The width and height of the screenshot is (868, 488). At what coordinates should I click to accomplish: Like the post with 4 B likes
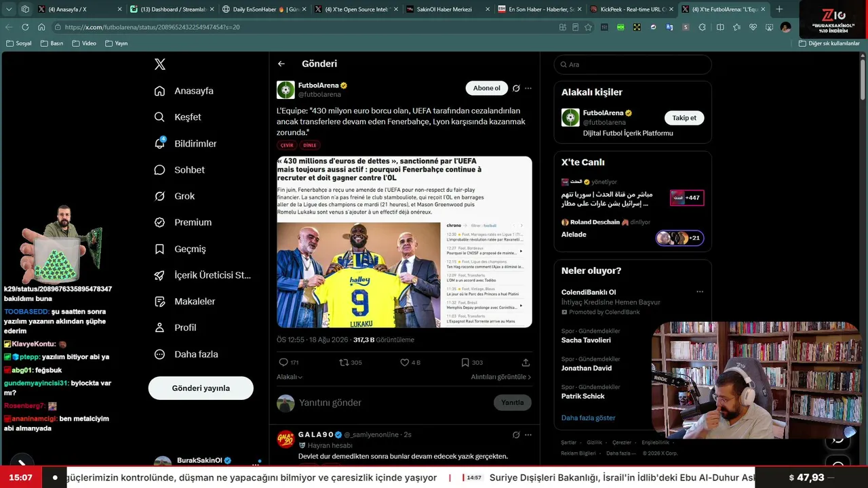(x=404, y=363)
